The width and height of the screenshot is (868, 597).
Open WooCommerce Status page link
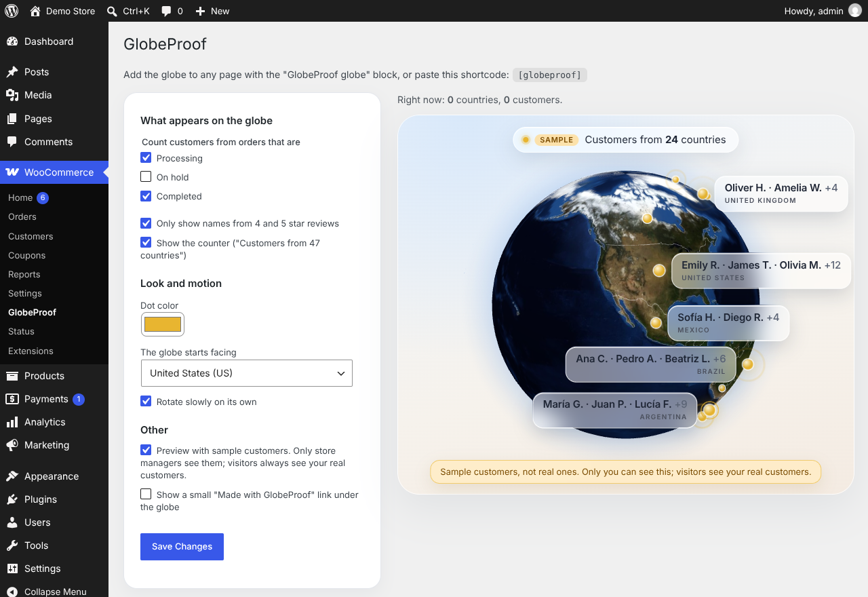click(x=21, y=331)
